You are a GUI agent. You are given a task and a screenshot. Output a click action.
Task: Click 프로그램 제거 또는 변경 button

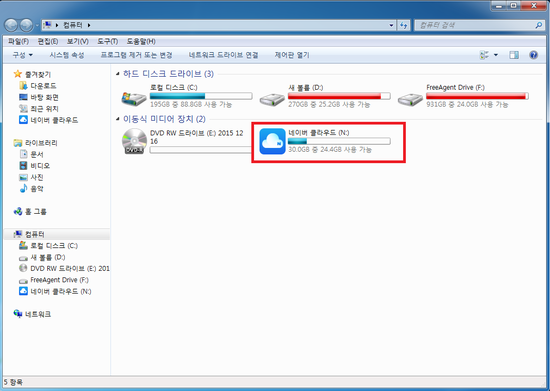[x=136, y=55]
